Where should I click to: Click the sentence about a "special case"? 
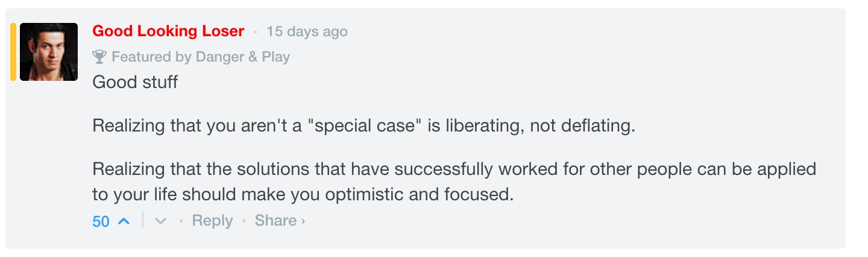[x=364, y=127]
